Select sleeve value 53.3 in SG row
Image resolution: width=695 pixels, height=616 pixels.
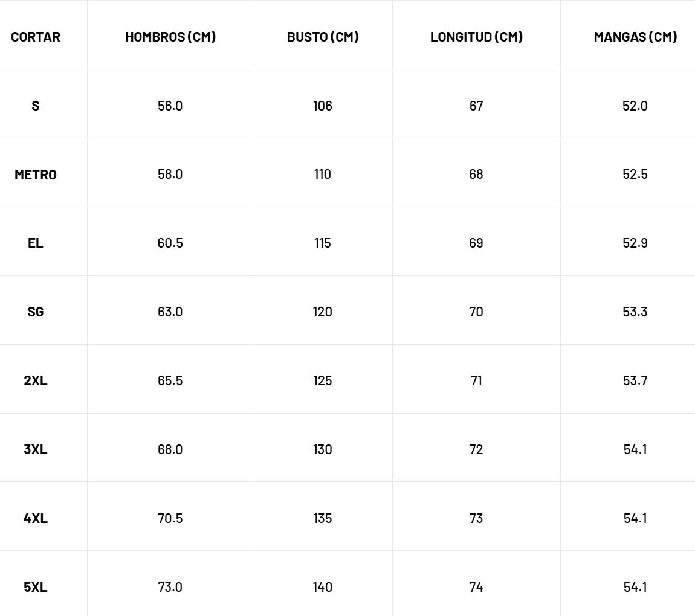635,312
